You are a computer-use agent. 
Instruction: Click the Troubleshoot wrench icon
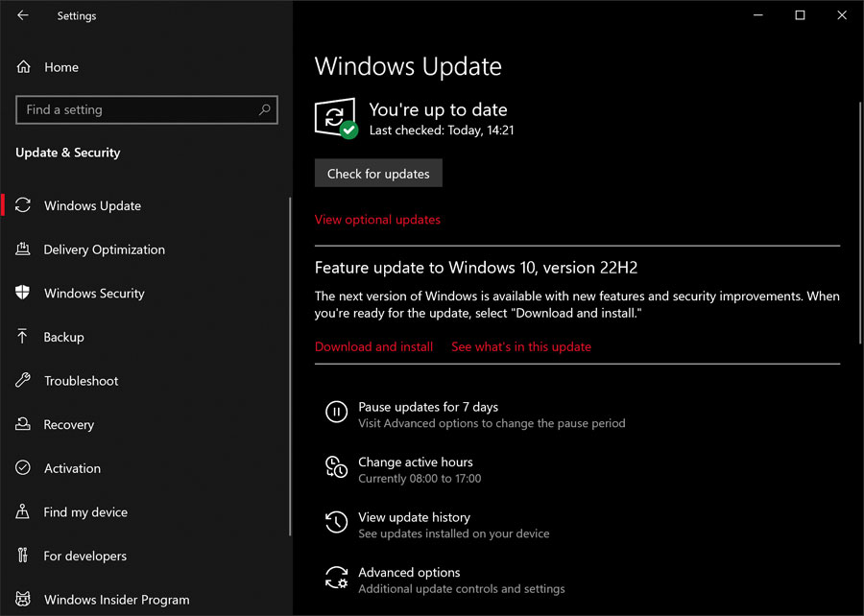(x=23, y=380)
